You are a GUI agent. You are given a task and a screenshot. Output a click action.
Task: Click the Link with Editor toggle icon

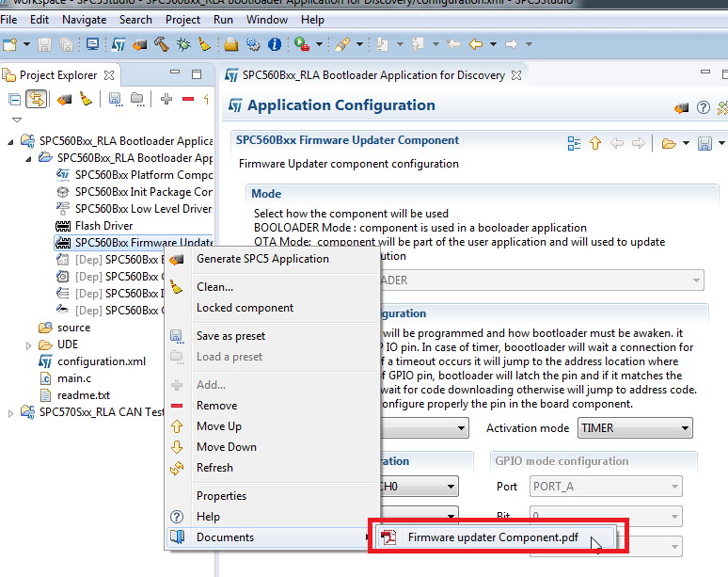point(37,100)
